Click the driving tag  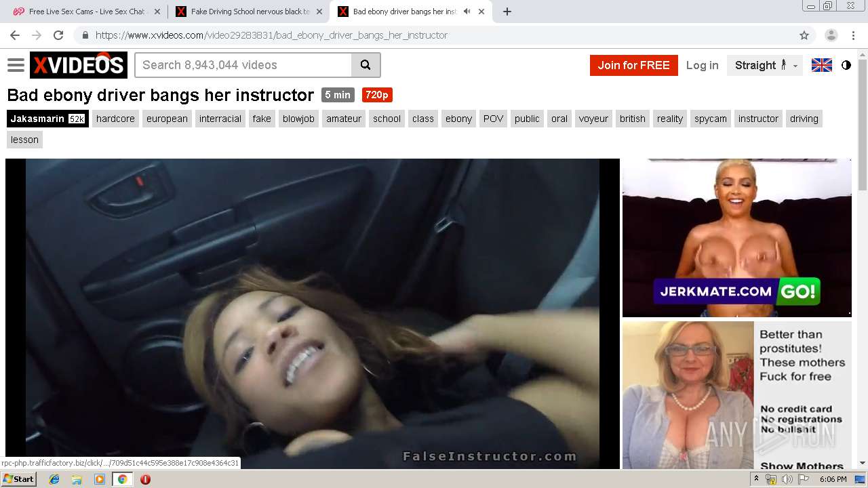coord(804,119)
